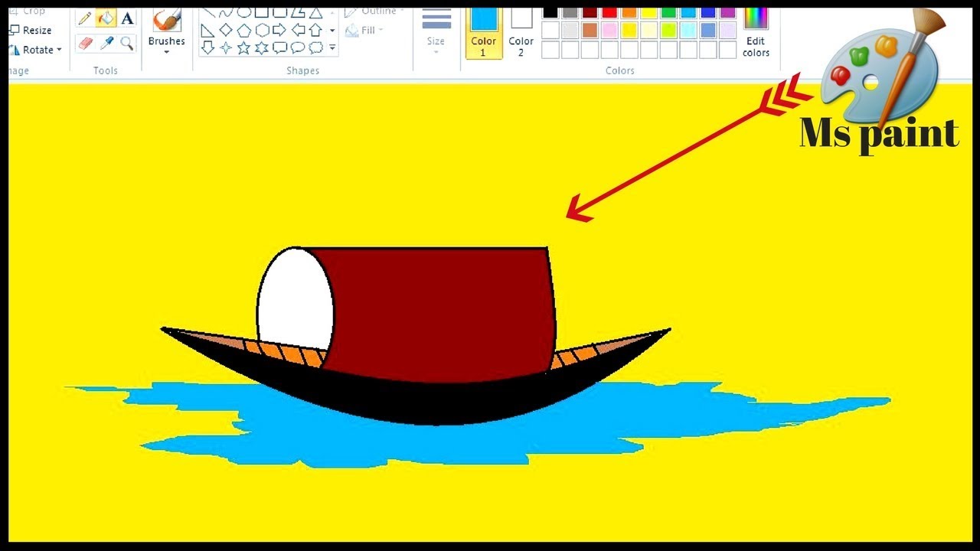
Task: Pick the pink color swatch
Action: coord(609,31)
